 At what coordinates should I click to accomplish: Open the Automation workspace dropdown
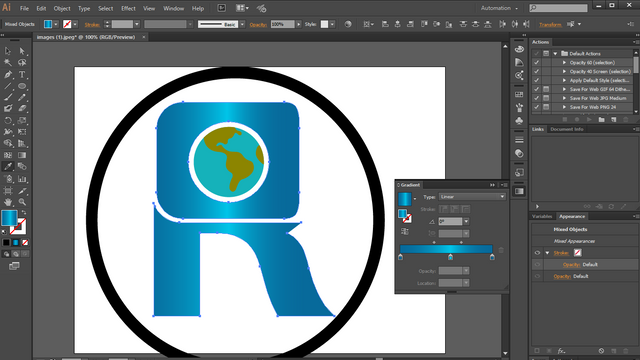pyautogui.click(x=499, y=8)
